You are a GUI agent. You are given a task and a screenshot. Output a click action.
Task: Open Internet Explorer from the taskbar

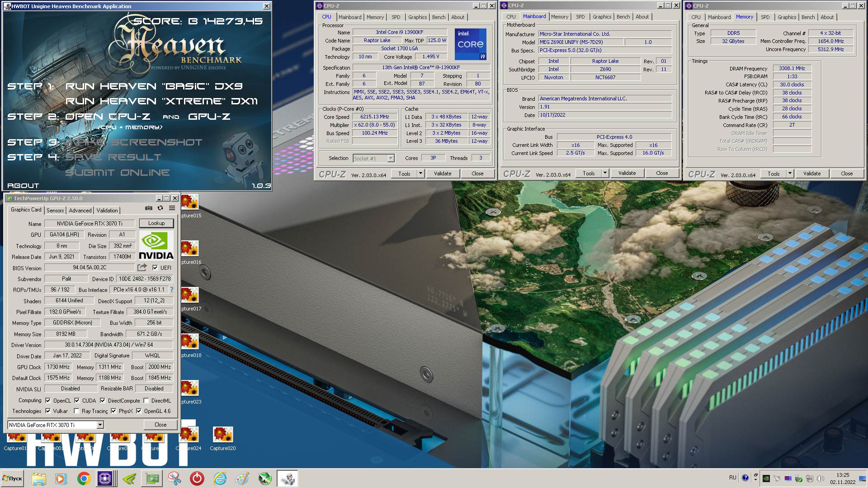220,479
